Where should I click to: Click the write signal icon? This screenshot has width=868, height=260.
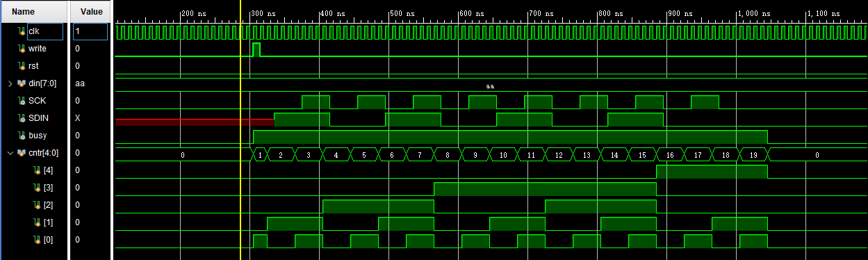point(22,49)
